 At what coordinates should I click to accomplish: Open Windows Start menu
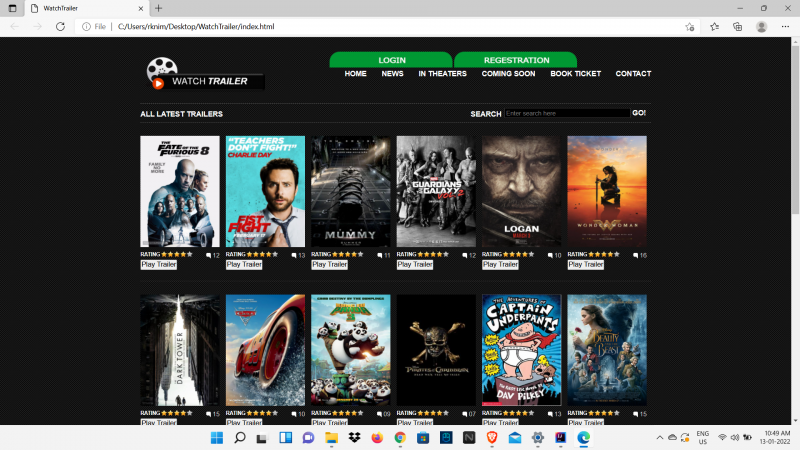(x=217, y=438)
